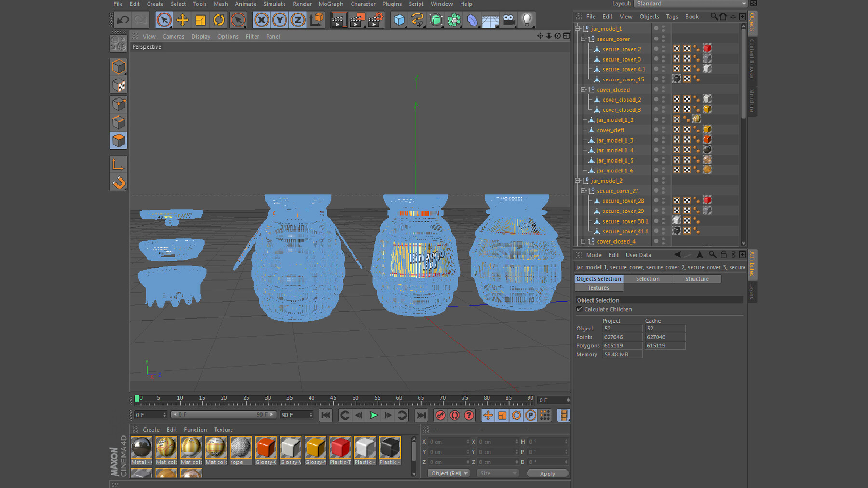This screenshot has width=868, height=488.
Task: Select the Move tool in the toolbar
Action: [182, 19]
